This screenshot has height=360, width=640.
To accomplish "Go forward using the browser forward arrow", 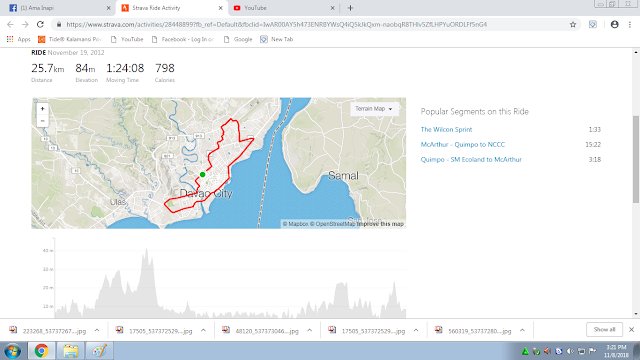I will point(25,24).
